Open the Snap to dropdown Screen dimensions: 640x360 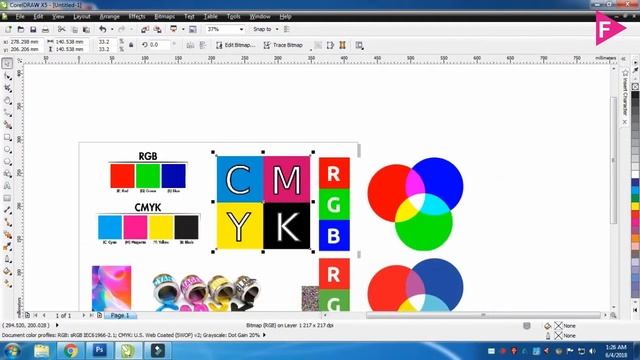point(277,29)
